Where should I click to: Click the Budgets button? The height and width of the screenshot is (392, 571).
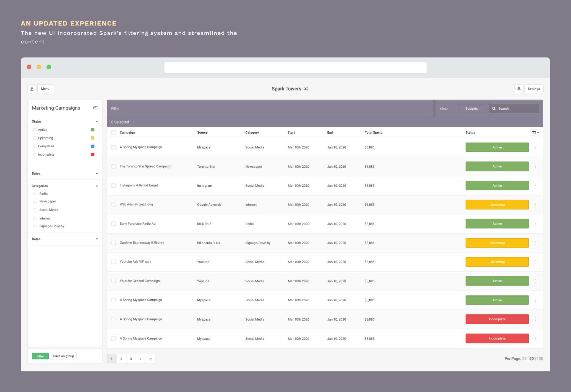click(x=471, y=109)
